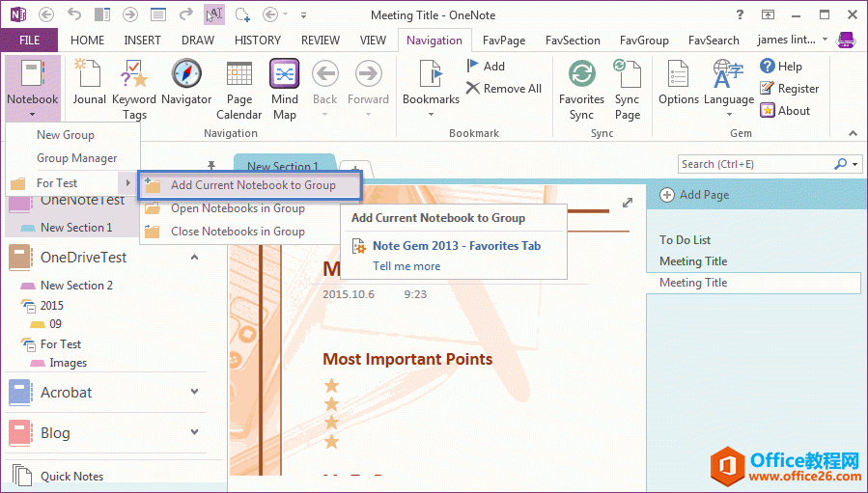Expand the Acrobat notebook
Viewport: 868px width, 493px height.
pos(194,392)
